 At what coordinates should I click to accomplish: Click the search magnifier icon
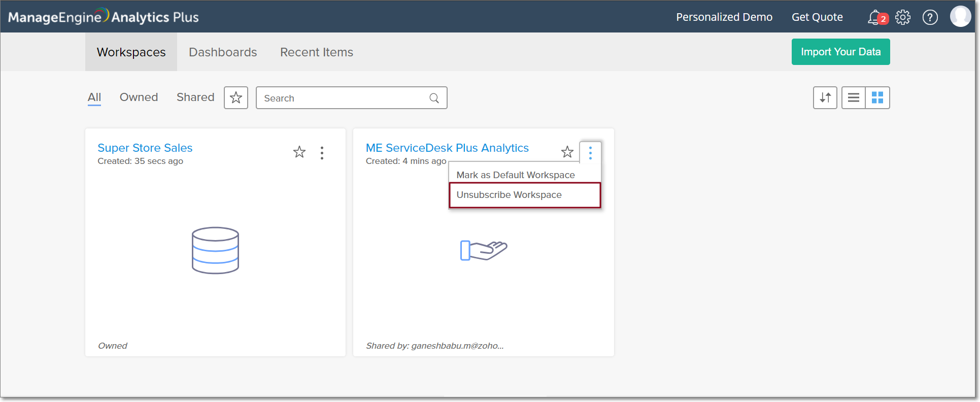[434, 98]
